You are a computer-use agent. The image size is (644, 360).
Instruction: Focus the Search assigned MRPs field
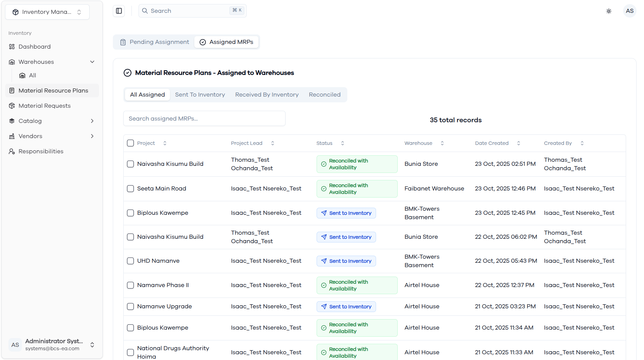(204, 119)
